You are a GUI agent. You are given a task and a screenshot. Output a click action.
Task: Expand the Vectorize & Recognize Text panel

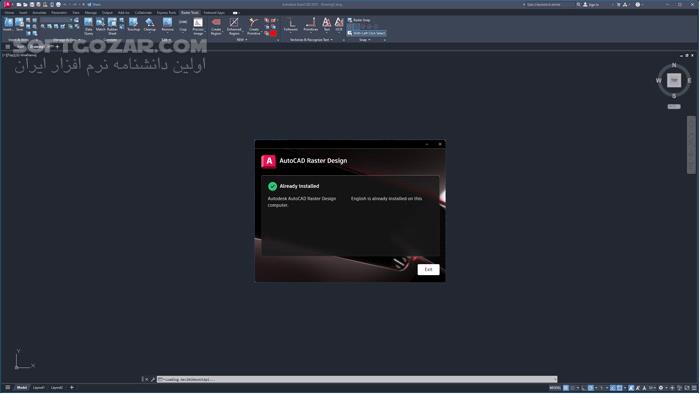tap(311, 40)
